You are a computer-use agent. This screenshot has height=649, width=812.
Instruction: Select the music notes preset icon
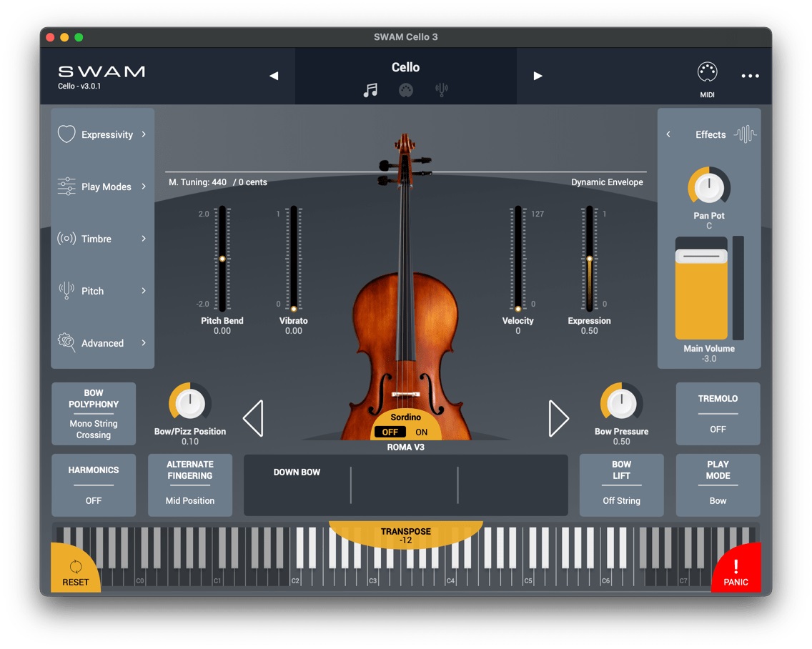point(370,90)
